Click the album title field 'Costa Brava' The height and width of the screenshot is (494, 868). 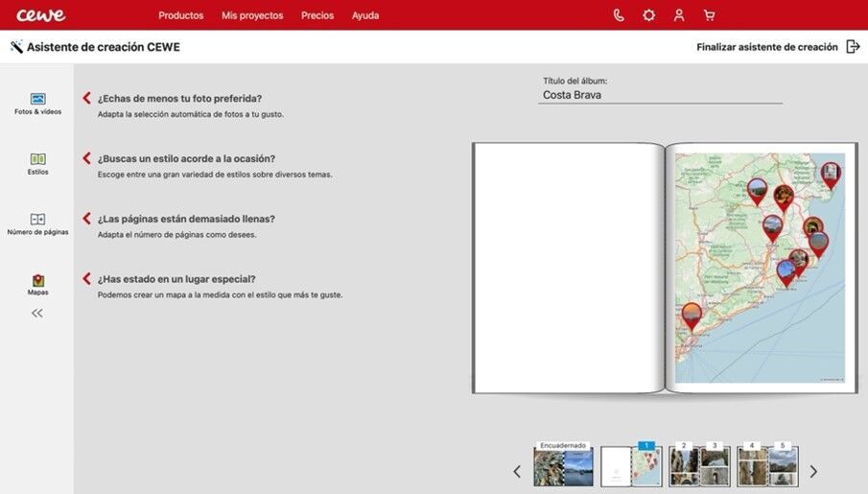coord(661,95)
